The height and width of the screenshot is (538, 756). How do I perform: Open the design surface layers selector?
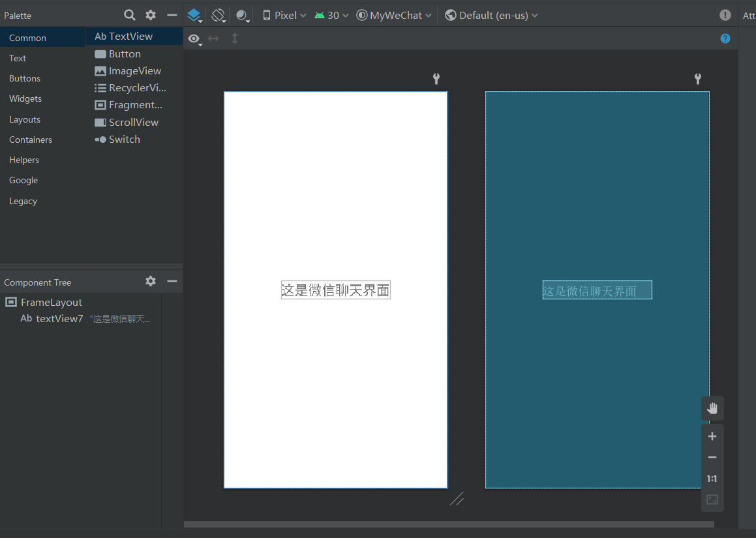[x=195, y=16]
